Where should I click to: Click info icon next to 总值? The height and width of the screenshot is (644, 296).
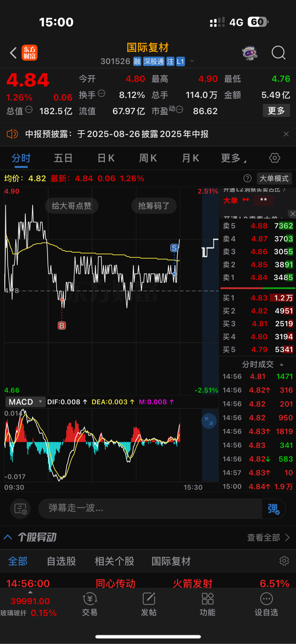click(x=29, y=110)
